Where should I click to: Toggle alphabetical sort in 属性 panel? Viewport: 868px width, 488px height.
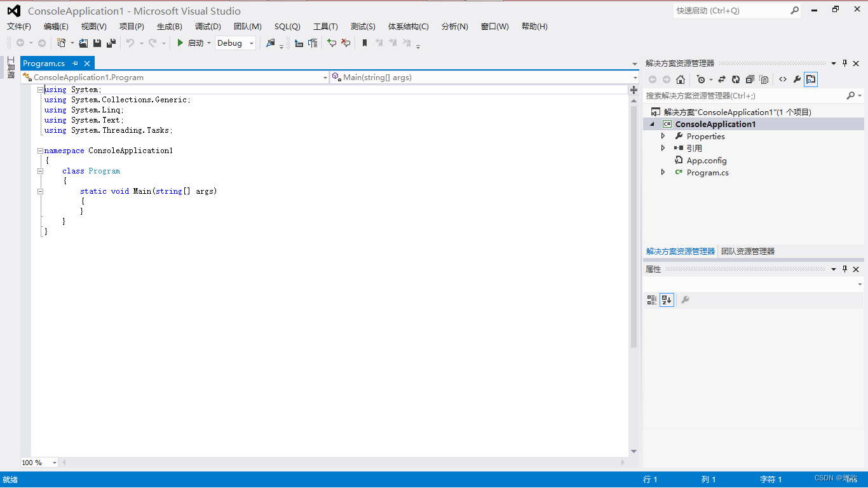(667, 300)
